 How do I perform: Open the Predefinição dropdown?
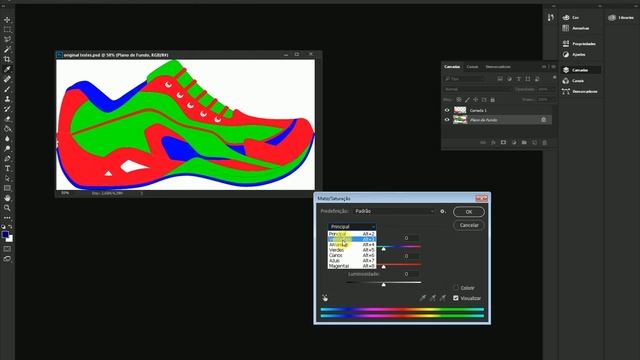pos(394,211)
